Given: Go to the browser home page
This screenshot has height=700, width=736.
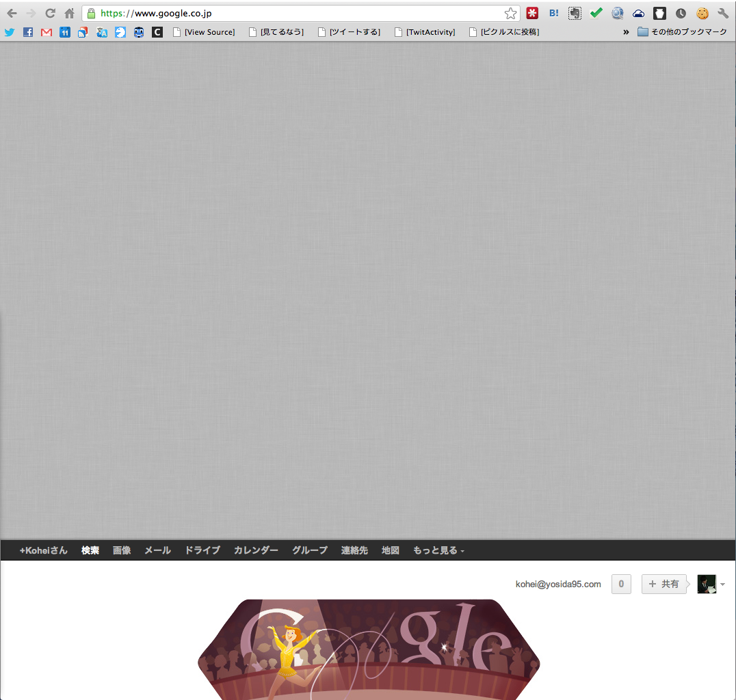Looking at the screenshot, I should (69, 13).
